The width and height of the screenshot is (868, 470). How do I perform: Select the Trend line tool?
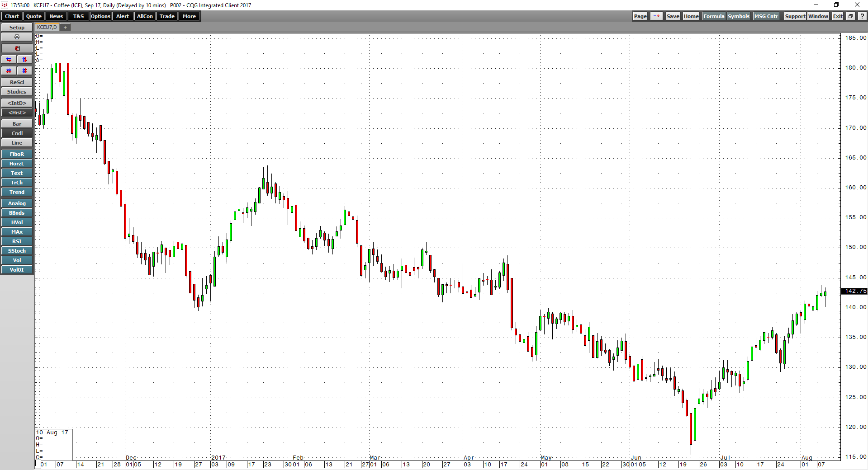pyautogui.click(x=17, y=192)
